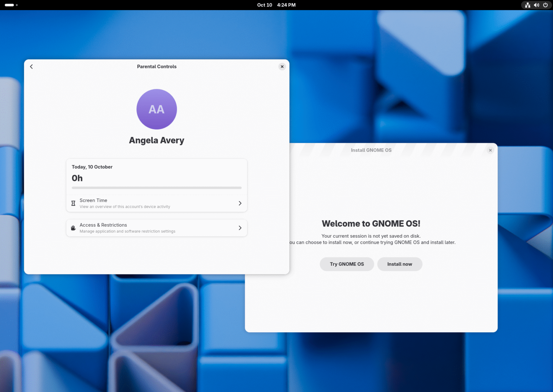This screenshot has width=553, height=392.
Task: Close the Install GNOME OS window
Action: tap(490, 150)
